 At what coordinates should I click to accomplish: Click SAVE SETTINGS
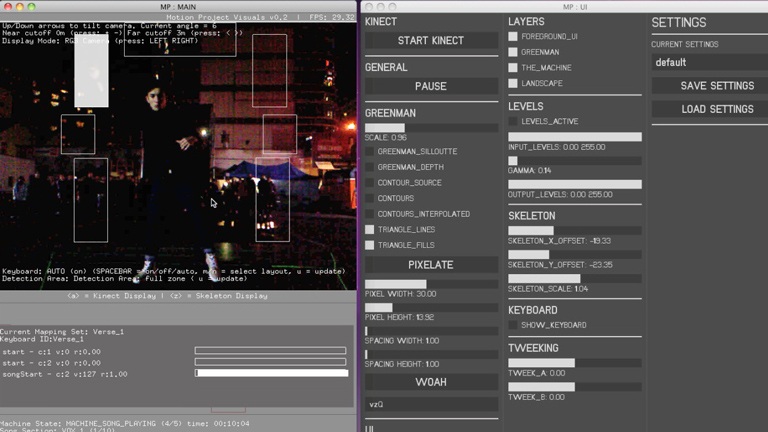pyautogui.click(x=716, y=86)
